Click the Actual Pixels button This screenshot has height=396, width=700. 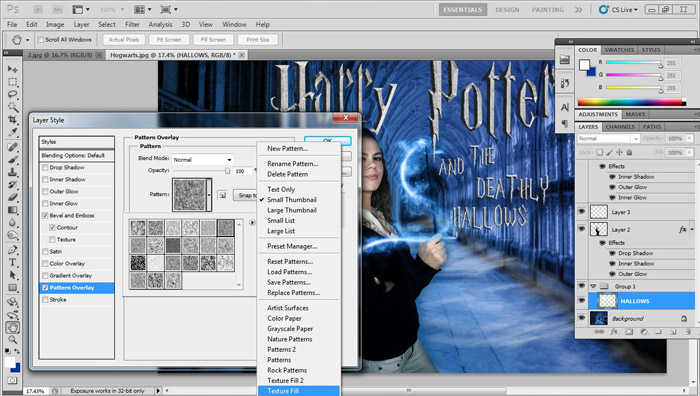[124, 40]
